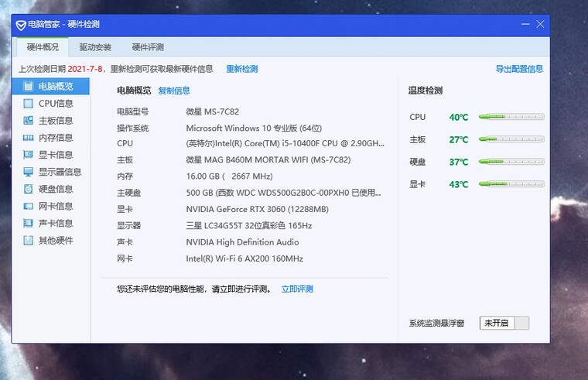588x380 pixels.
Task: Open the CPU信息 sidebar icon
Action: pyautogui.click(x=28, y=104)
